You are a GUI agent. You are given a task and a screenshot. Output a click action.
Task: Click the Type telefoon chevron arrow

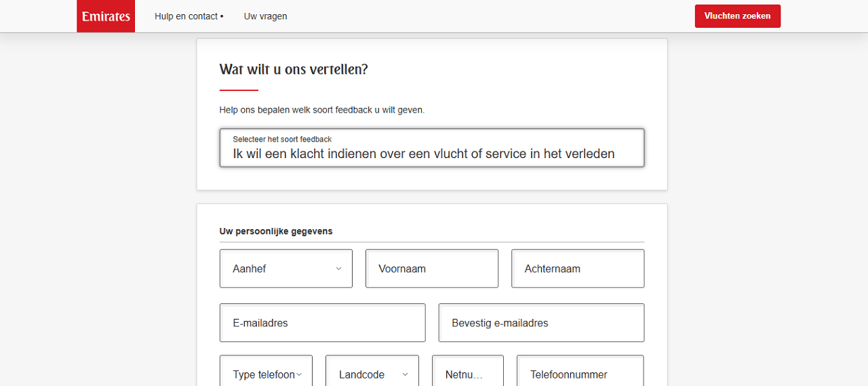pos(299,374)
